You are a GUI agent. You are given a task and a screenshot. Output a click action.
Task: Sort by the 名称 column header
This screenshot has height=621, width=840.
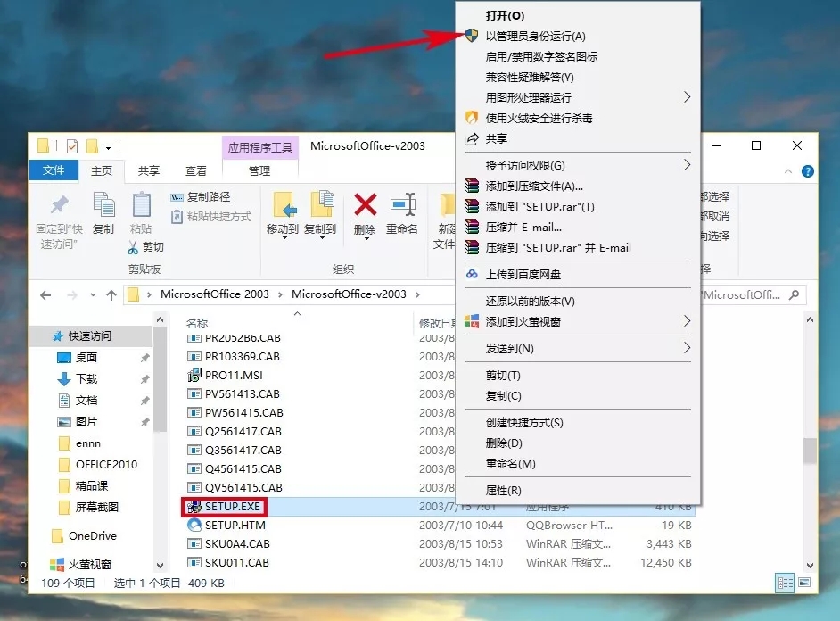click(196, 323)
